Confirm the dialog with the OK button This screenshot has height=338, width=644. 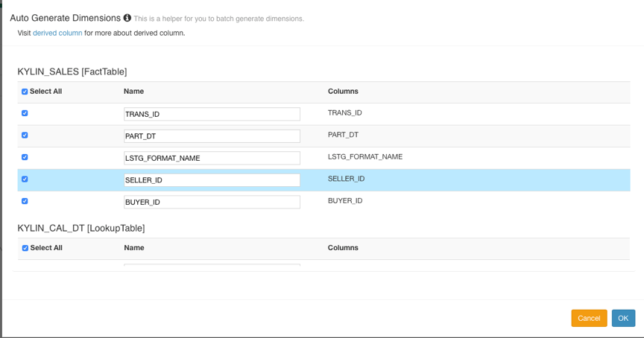tap(623, 318)
